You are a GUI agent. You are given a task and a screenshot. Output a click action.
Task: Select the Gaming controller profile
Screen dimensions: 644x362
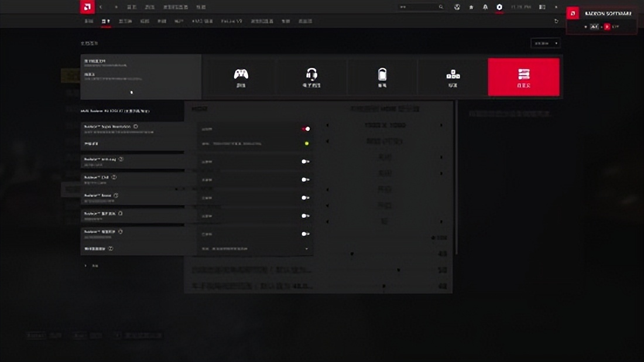click(241, 77)
